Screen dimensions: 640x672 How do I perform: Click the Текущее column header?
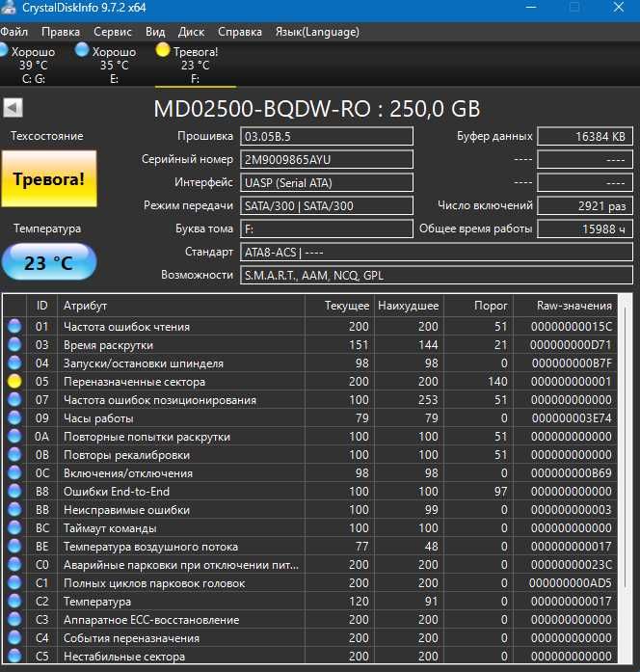click(x=339, y=306)
